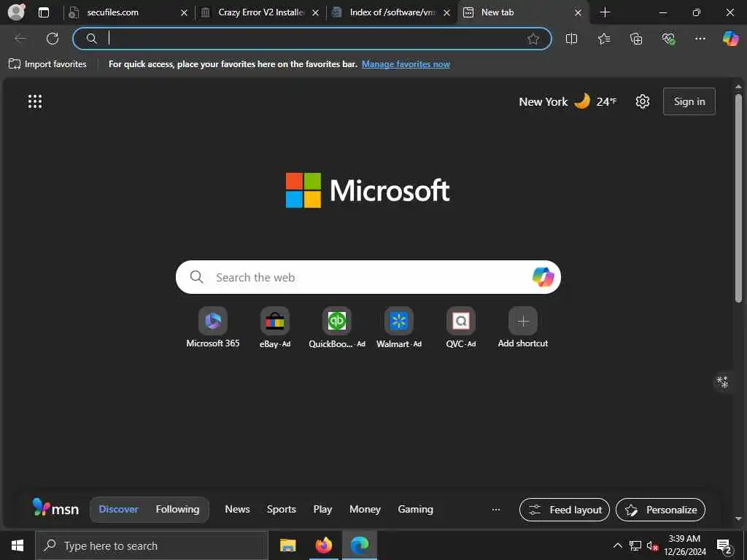This screenshot has height=560, width=747.
Task: Switch to Crazy Error V2 Installer tab
Action: pyautogui.click(x=260, y=12)
